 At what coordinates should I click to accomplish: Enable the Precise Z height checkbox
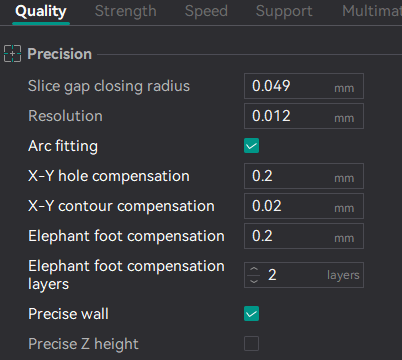tap(251, 344)
